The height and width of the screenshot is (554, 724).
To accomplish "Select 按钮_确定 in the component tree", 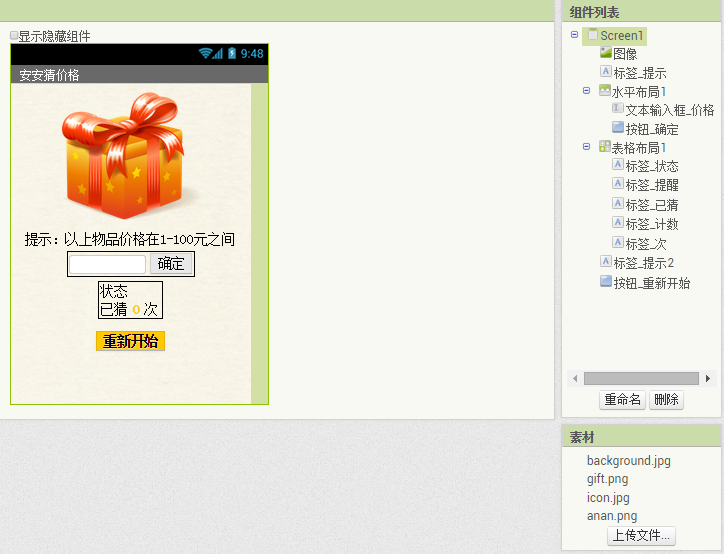I will coord(652,129).
